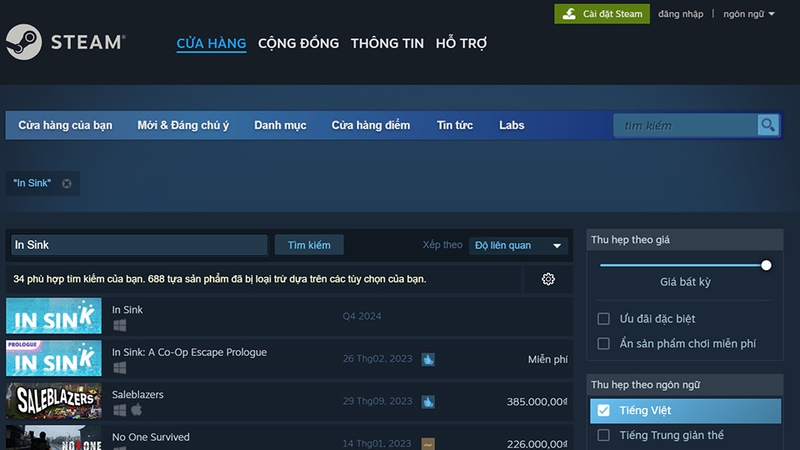The image size is (800, 450).
Task: Uncheck Tiếng Việt language filter
Action: [x=604, y=410]
